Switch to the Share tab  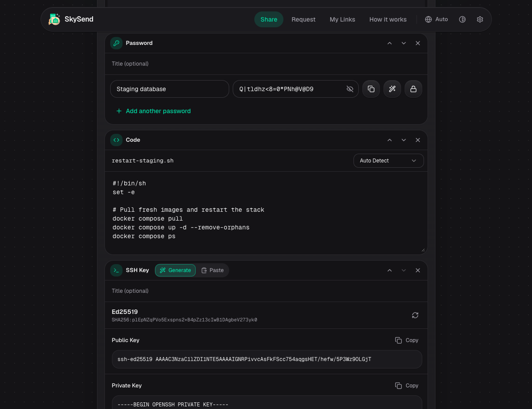tap(269, 19)
